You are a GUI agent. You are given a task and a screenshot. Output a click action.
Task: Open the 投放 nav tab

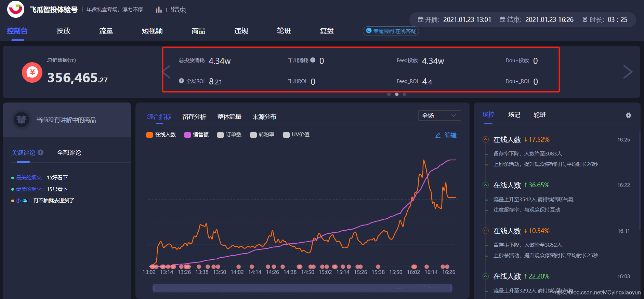pos(63,31)
